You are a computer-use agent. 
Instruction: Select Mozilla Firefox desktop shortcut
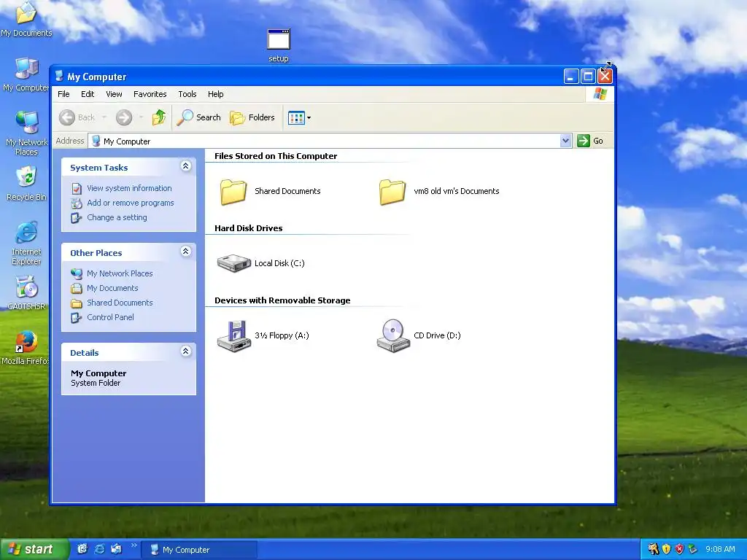[26, 348]
